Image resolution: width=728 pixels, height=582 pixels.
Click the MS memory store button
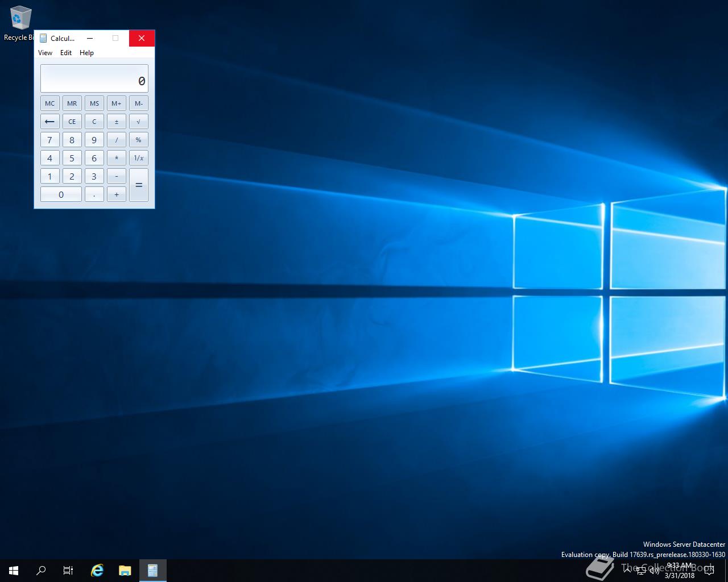click(x=94, y=103)
